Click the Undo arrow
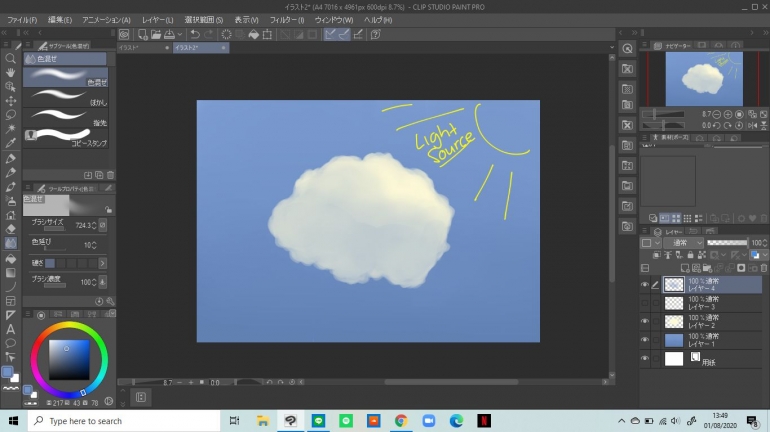 [195, 34]
